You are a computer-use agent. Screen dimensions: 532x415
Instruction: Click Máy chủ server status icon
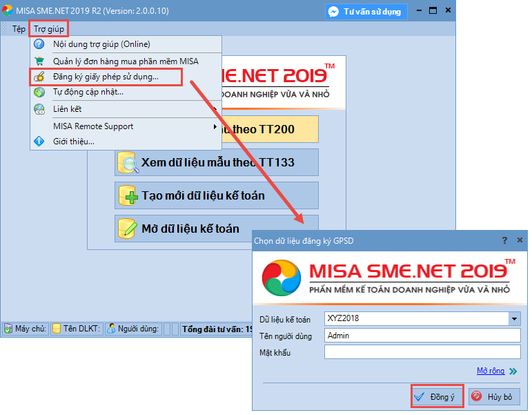point(8,329)
